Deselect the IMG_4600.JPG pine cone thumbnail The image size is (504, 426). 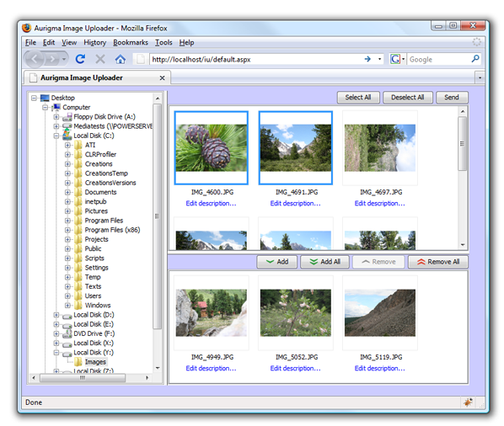pos(212,147)
